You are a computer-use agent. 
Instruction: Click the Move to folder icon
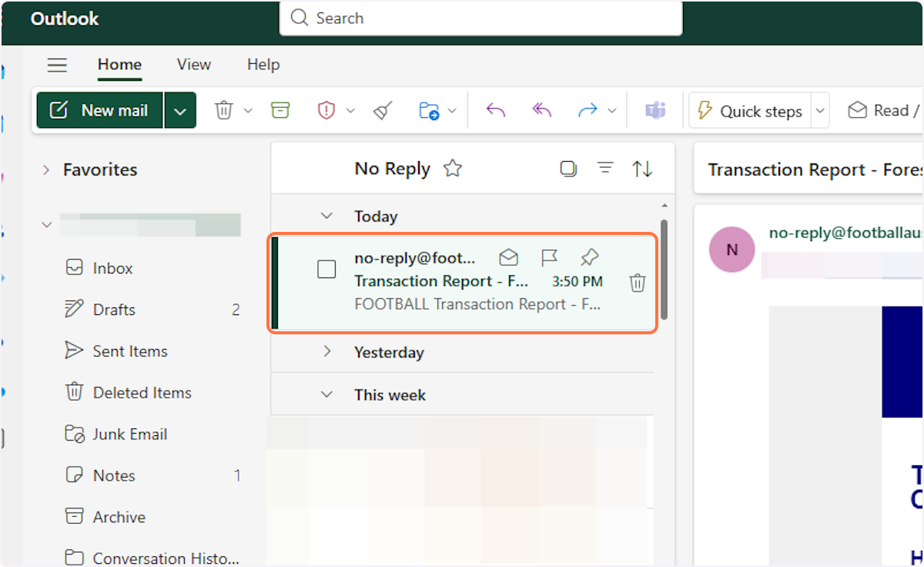(428, 111)
